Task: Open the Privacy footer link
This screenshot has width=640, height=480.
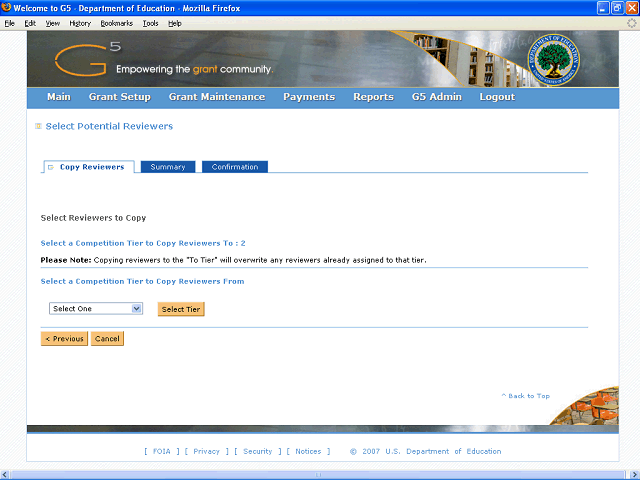Action: coord(206,451)
